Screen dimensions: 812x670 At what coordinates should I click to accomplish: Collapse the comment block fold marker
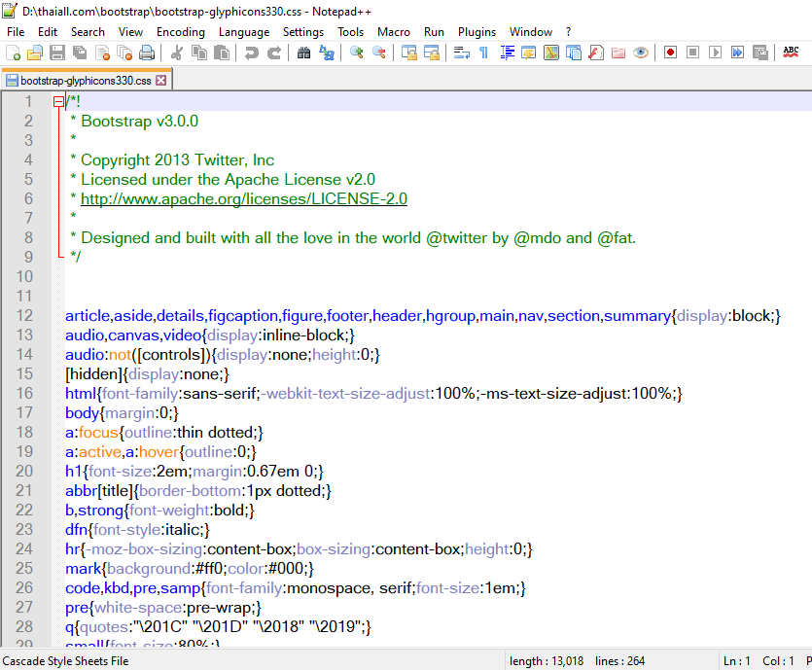coord(59,101)
